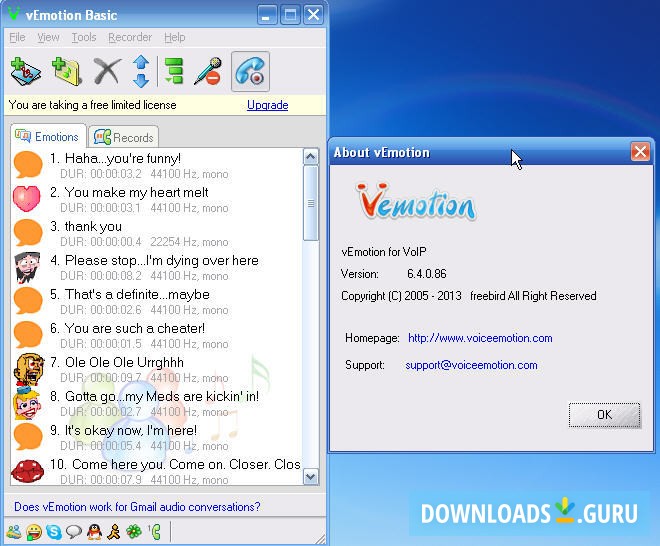Close the vEmotion Basic main window
The image size is (660, 546).
314,15
